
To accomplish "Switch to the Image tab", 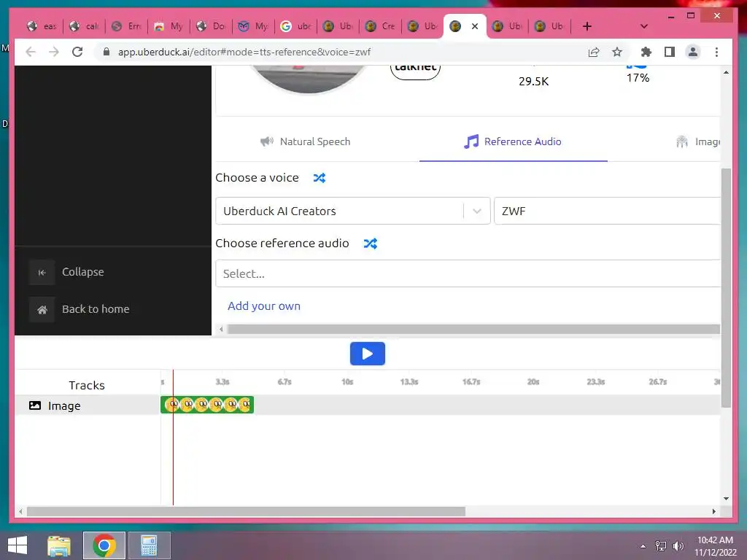I will point(698,142).
